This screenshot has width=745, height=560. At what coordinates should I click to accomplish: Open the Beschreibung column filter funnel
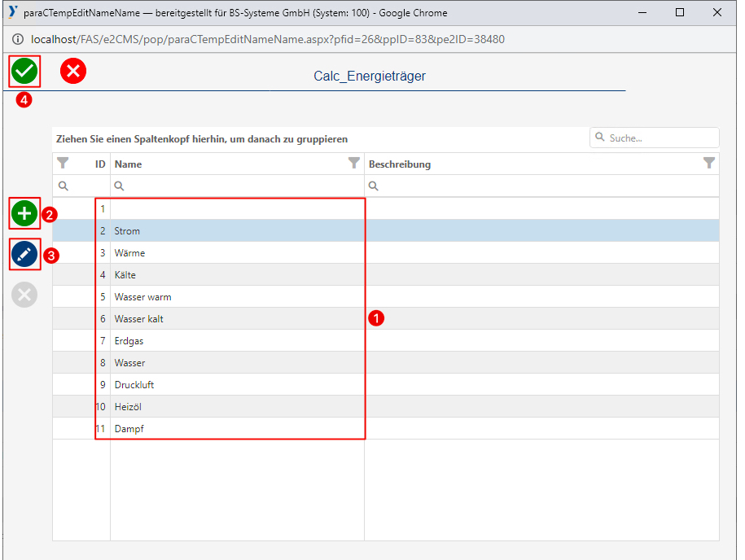tap(709, 164)
